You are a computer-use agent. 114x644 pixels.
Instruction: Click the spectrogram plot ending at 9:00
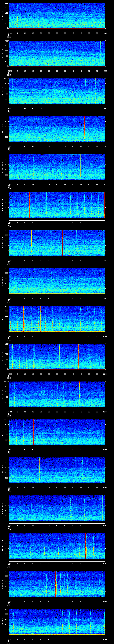(57, 280)
